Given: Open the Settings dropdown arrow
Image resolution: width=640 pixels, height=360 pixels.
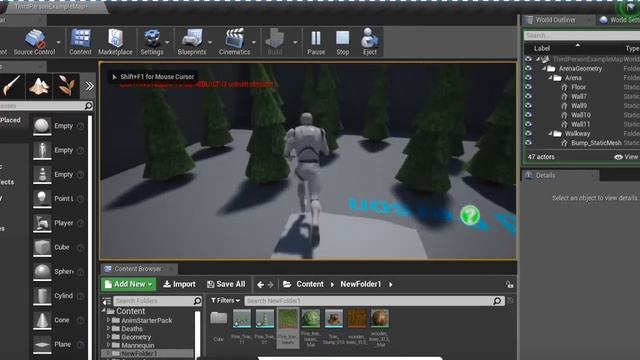Looking at the screenshot, I should (167, 42).
